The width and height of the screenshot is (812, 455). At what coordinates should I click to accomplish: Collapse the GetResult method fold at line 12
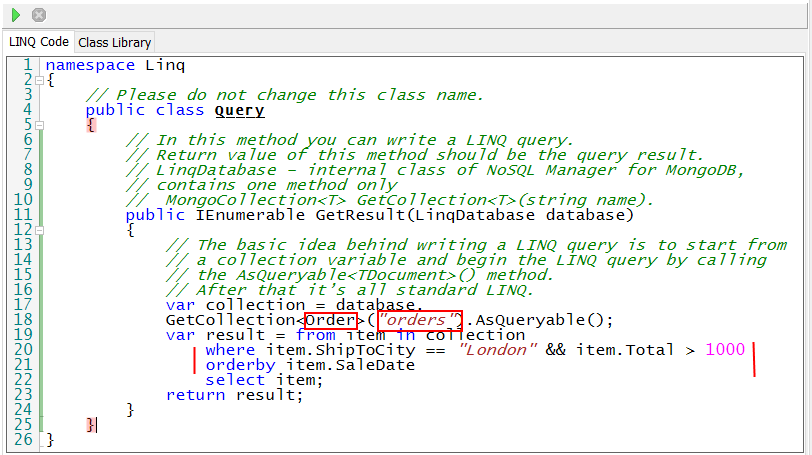coord(39,230)
